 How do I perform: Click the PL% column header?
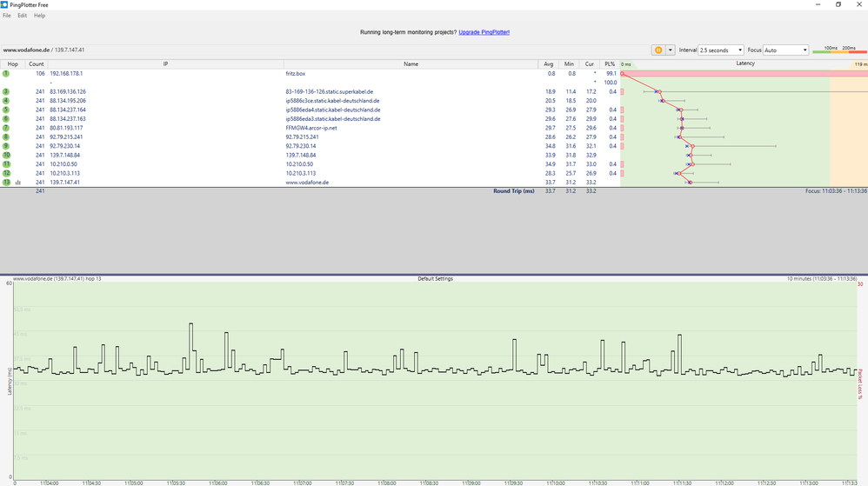click(x=610, y=64)
